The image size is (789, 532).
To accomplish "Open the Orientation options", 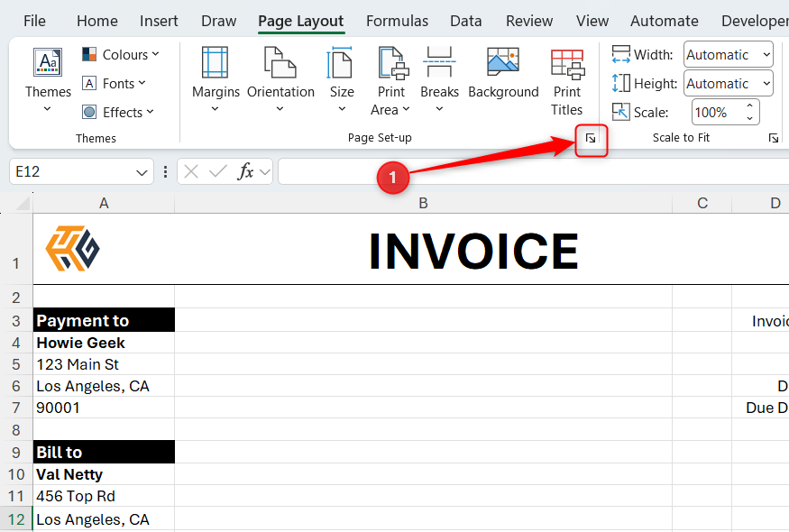I will point(280,78).
